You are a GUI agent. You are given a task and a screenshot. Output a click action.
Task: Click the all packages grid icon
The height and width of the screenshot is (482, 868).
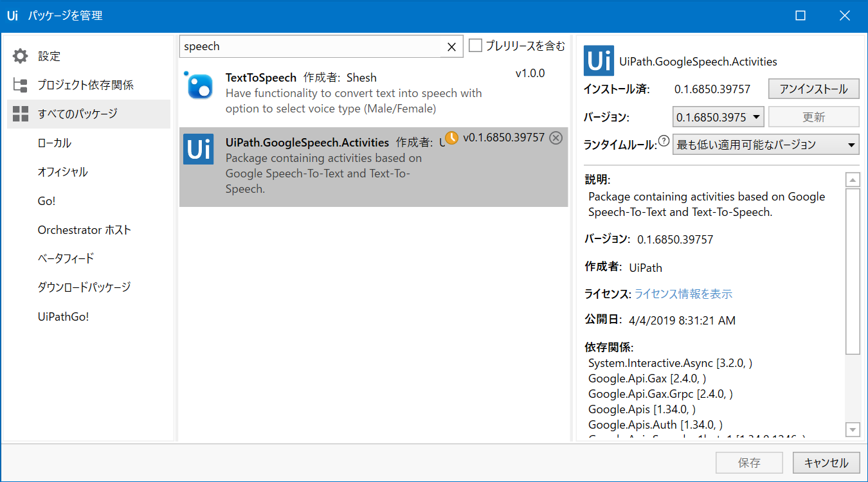[x=21, y=114]
